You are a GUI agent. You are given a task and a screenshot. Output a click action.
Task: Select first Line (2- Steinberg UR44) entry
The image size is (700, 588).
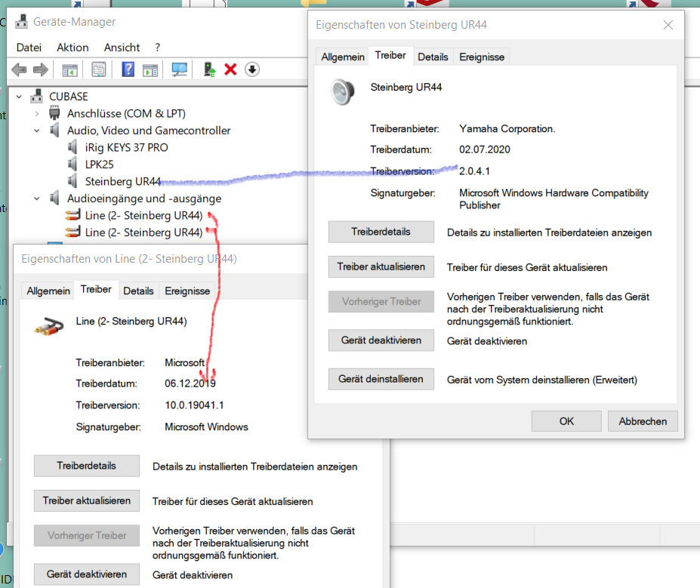[x=143, y=215]
